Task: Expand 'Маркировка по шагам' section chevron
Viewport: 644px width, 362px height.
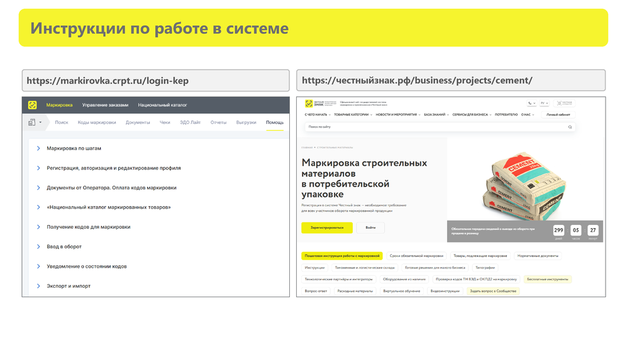Action: pos(38,148)
